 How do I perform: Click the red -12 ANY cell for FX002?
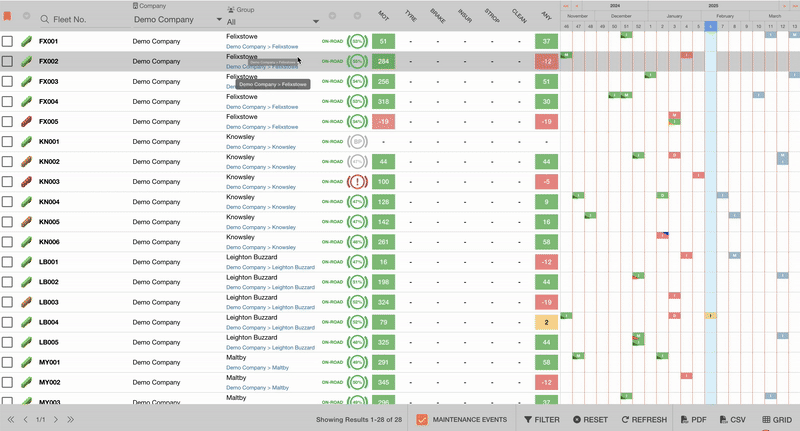pos(545,62)
